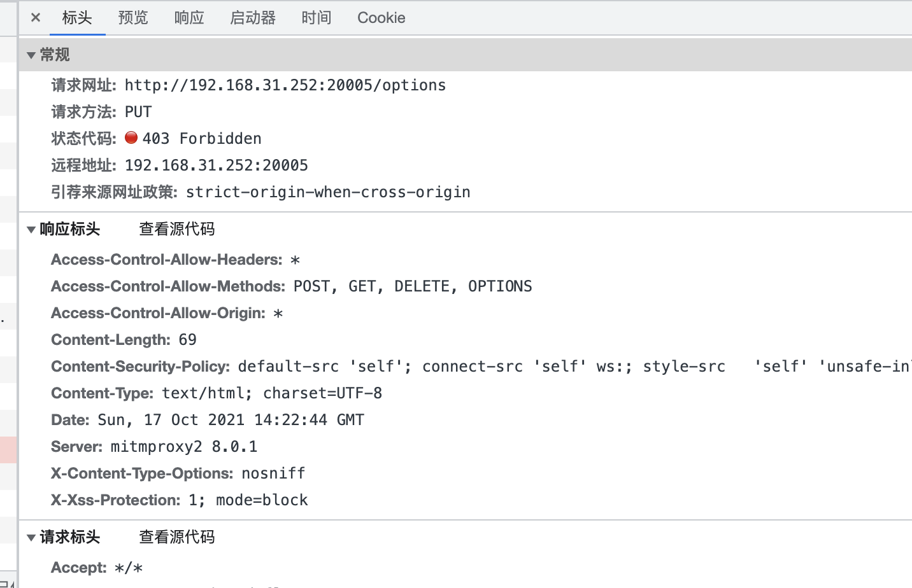Close the request details panel
This screenshot has width=912, height=588.
(x=36, y=18)
